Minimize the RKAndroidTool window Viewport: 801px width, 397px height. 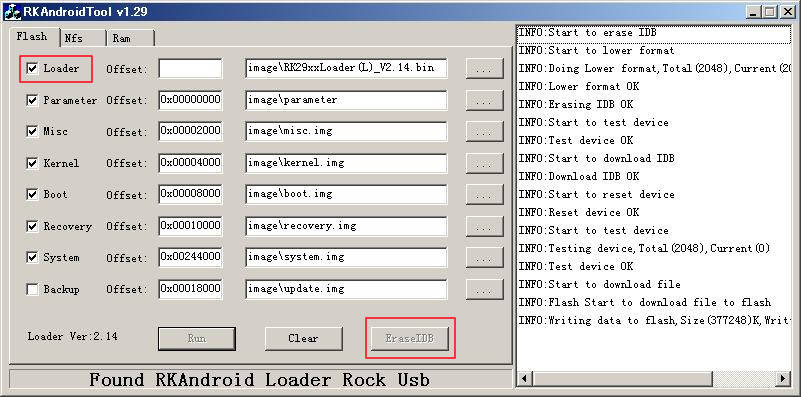pos(752,11)
